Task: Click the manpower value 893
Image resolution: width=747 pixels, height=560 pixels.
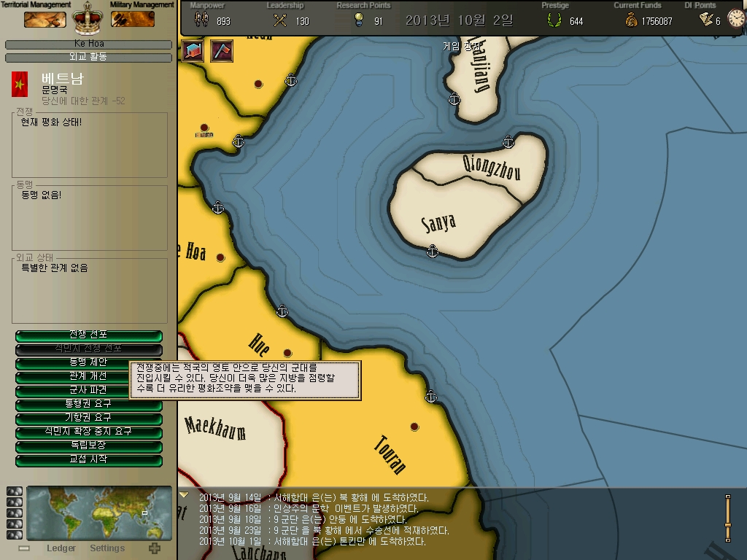Action: 223,21
